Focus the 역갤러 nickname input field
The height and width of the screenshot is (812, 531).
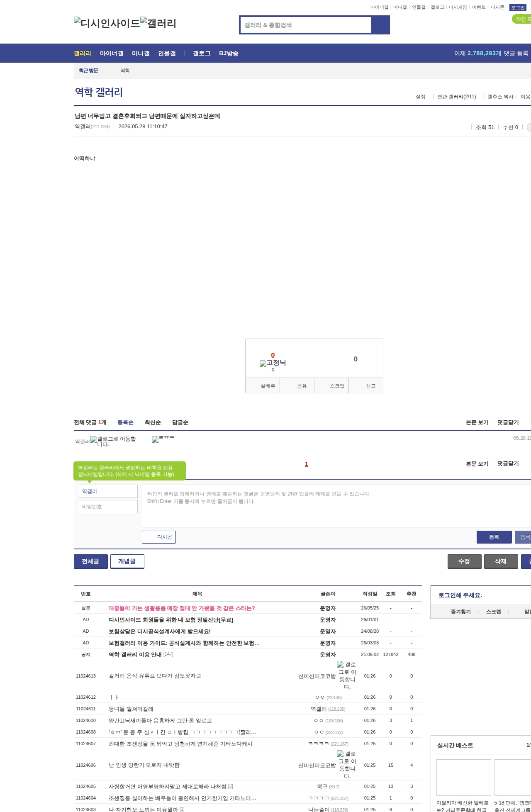pos(108,491)
